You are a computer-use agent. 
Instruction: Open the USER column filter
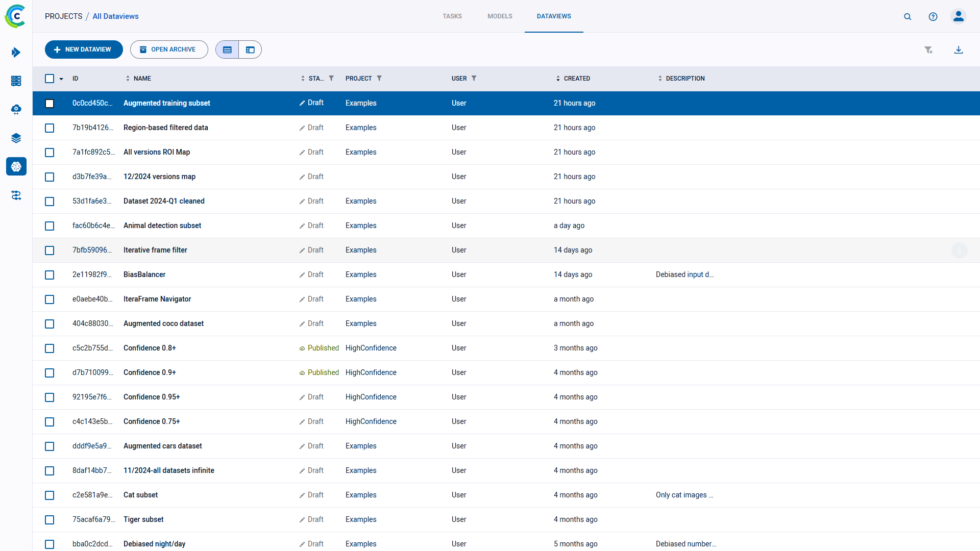pyautogui.click(x=475, y=78)
